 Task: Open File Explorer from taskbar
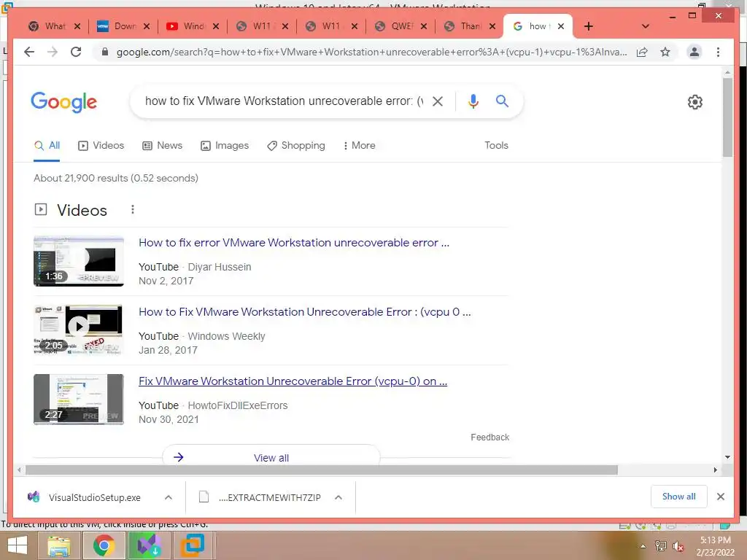click(59, 545)
